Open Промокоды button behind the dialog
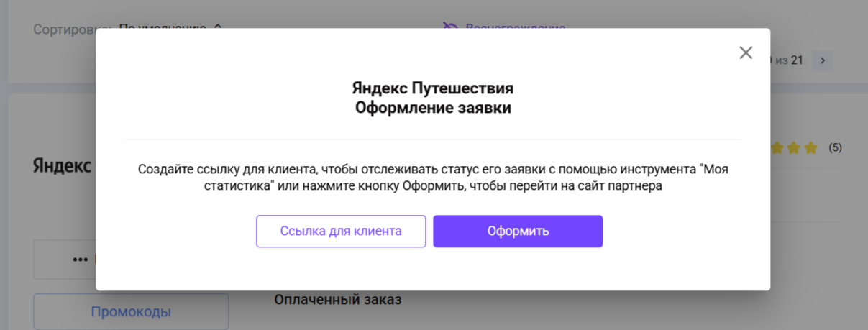The image size is (868, 330). 131,312
